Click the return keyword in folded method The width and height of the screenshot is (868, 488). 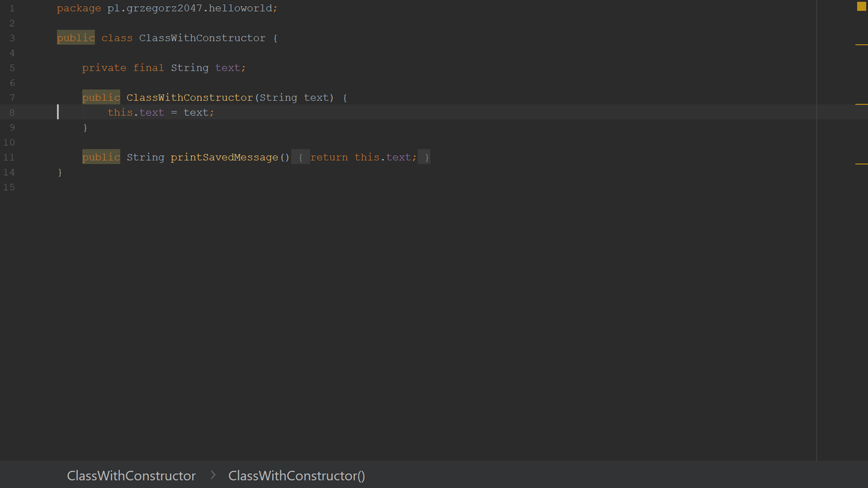pos(329,157)
